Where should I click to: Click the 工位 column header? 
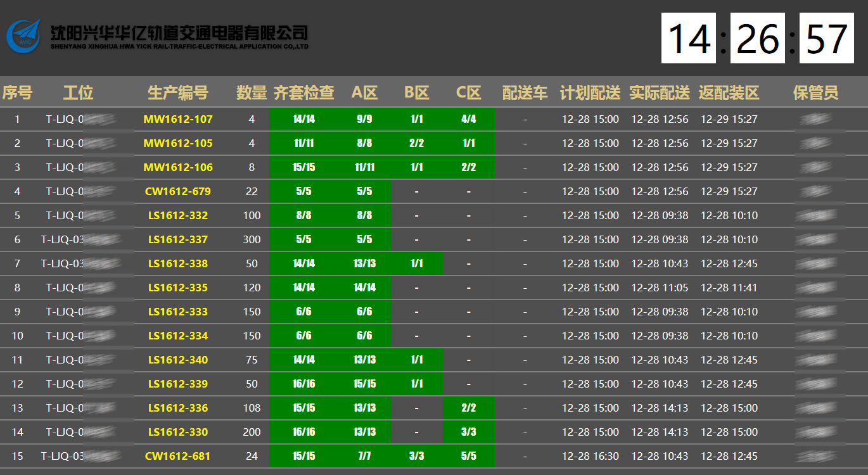coord(78,93)
